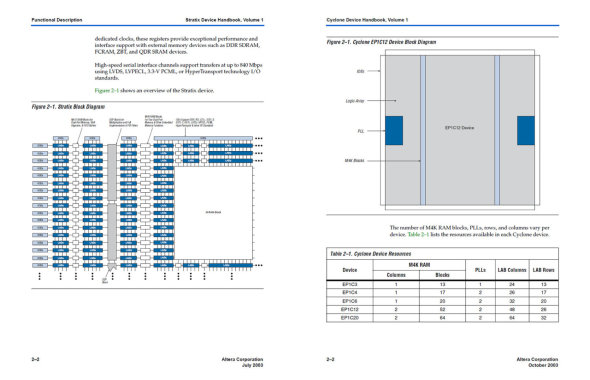Click the 'M4K RAM' table header
This screenshot has height=380, width=590.
pyautogui.click(x=419, y=265)
